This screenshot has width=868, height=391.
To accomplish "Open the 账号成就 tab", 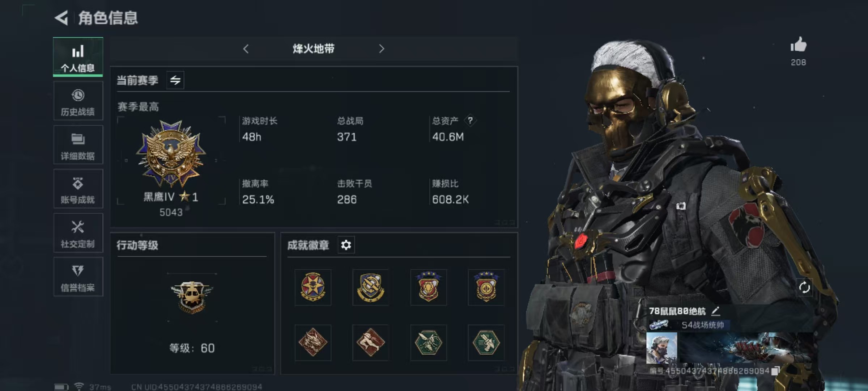I will click(78, 189).
